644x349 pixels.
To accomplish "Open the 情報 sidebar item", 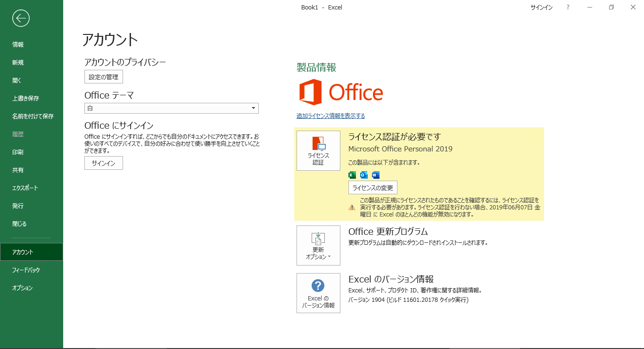I will click(32, 44).
